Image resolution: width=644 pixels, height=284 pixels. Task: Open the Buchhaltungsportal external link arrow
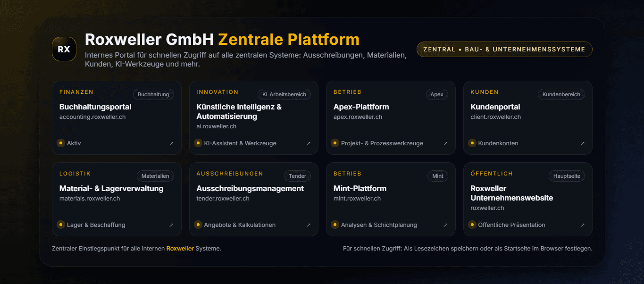[172, 143]
